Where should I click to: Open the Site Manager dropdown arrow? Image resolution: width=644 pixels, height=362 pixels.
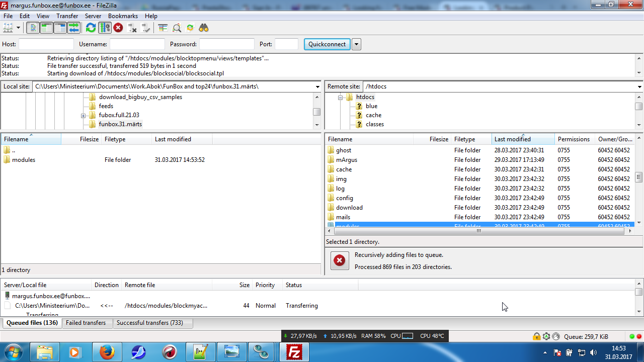tap(18, 28)
